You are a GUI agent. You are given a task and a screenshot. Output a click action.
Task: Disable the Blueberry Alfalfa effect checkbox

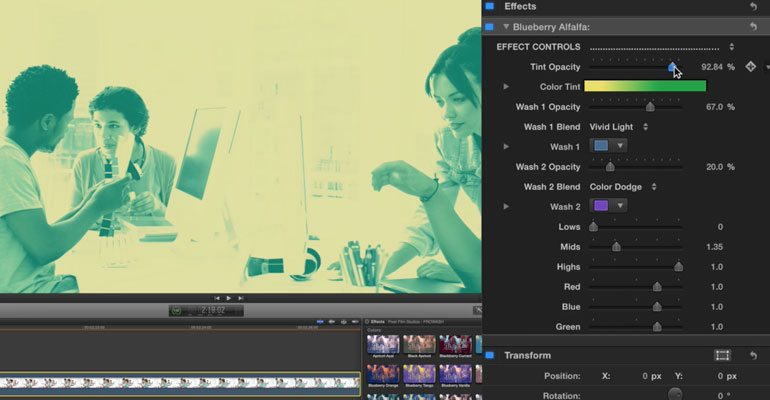489,27
